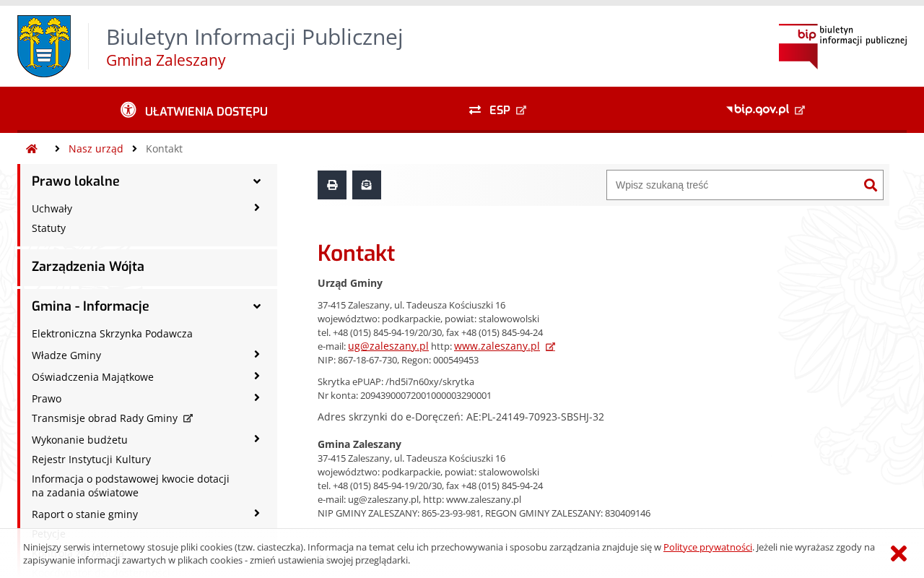Collapse the Gmina - Informacje section
924x578 pixels.
257,306
